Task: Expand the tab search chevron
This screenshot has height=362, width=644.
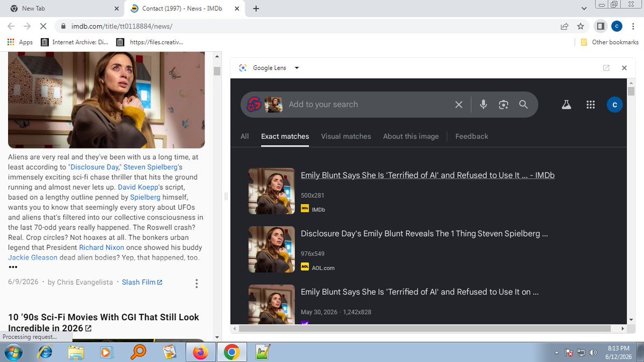Action: pos(584,8)
